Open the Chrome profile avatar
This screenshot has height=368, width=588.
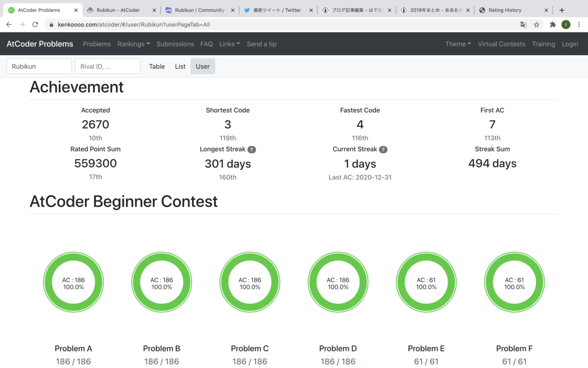coord(566,25)
